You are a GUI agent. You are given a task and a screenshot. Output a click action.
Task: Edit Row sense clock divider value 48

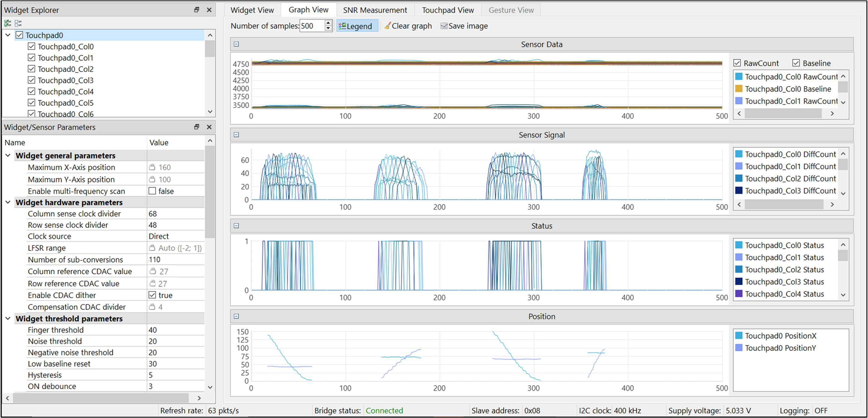[x=176, y=225]
